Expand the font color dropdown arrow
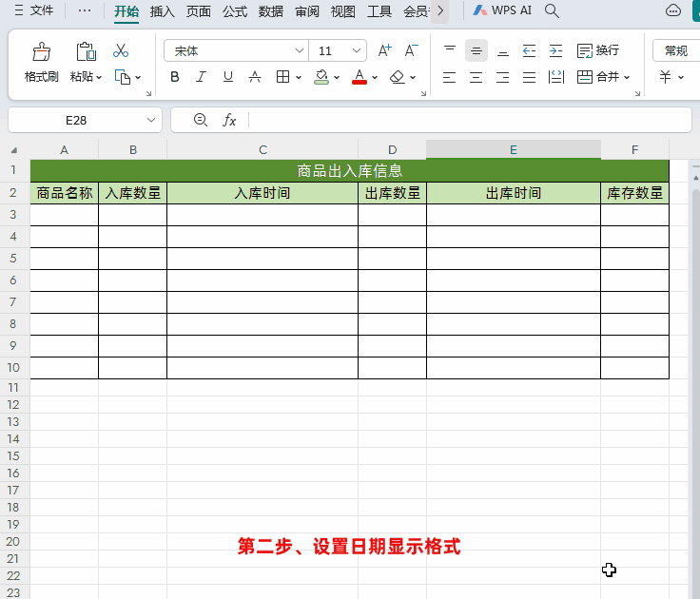This screenshot has height=599, width=700. 375,77
